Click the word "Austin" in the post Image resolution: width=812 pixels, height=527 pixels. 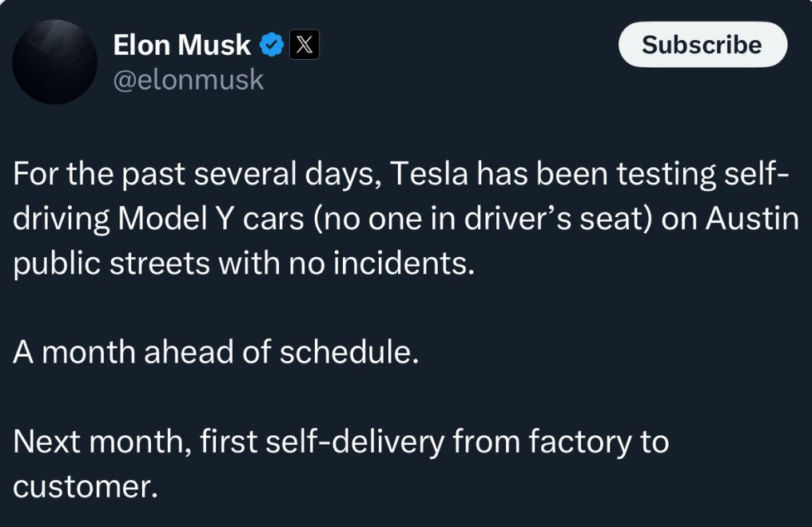[x=752, y=218]
